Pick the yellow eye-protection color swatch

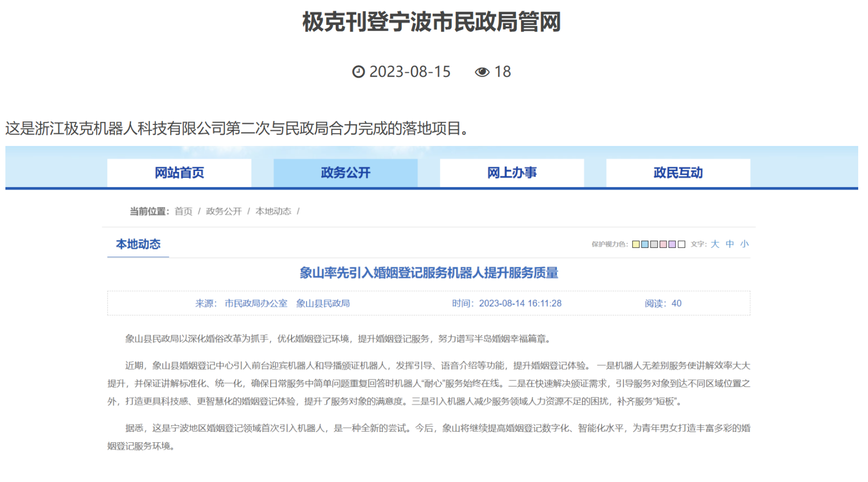click(x=636, y=244)
